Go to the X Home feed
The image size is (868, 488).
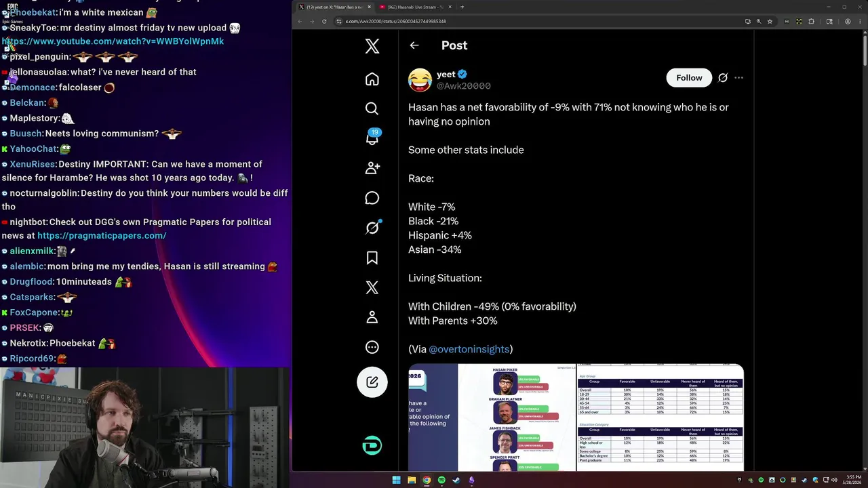pyautogui.click(x=372, y=79)
